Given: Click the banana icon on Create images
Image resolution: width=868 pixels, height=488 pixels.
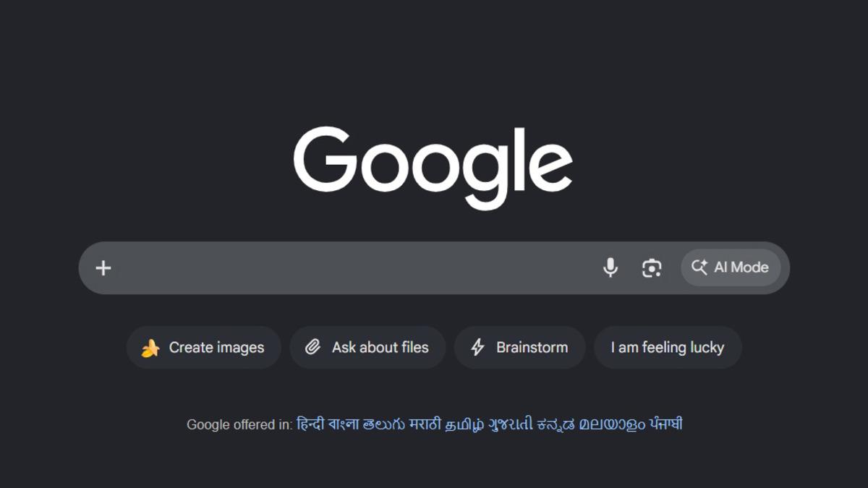Looking at the screenshot, I should click(150, 348).
